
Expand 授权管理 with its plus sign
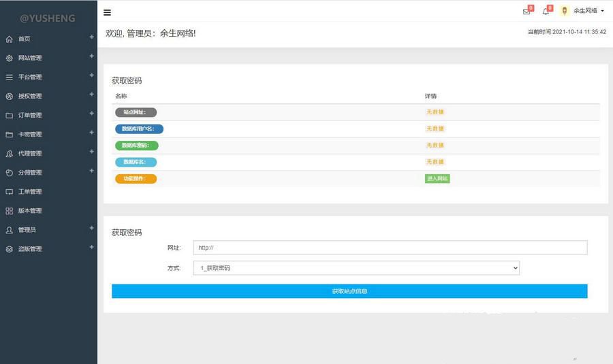pyautogui.click(x=91, y=95)
